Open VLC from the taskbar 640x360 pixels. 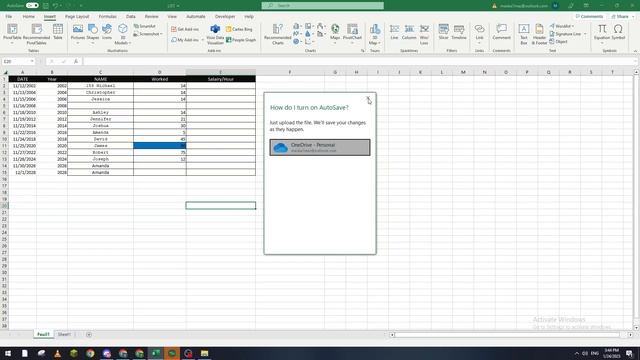coord(58,353)
